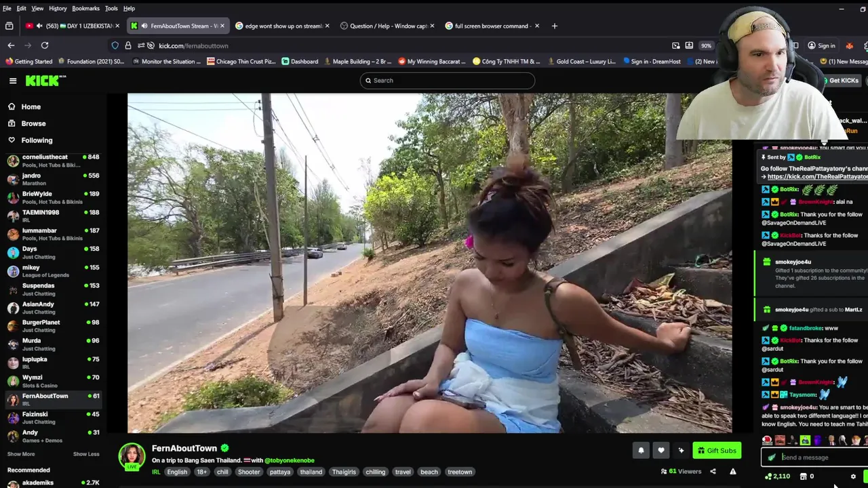Focus the Kick search box
Viewport: 868px width, 488px height.
(x=448, y=81)
